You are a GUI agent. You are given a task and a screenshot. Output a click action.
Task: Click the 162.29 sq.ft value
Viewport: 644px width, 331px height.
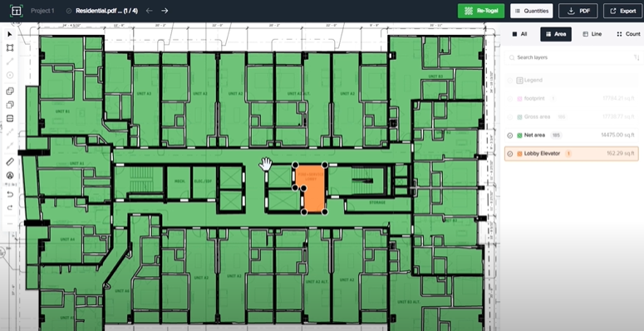pyautogui.click(x=621, y=153)
